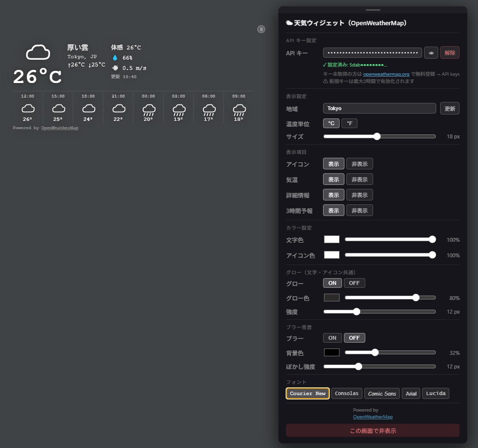Set 3時間予報 to 非表示
This screenshot has height=448, width=478.
pos(360,211)
